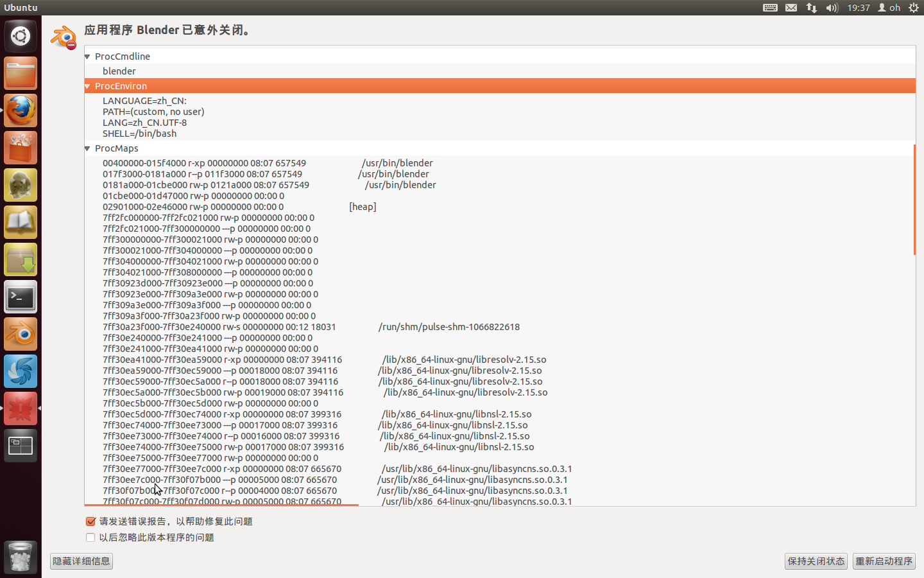
Task: Click the 保持关闭状态 leave closed button
Action: pyautogui.click(x=816, y=561)
